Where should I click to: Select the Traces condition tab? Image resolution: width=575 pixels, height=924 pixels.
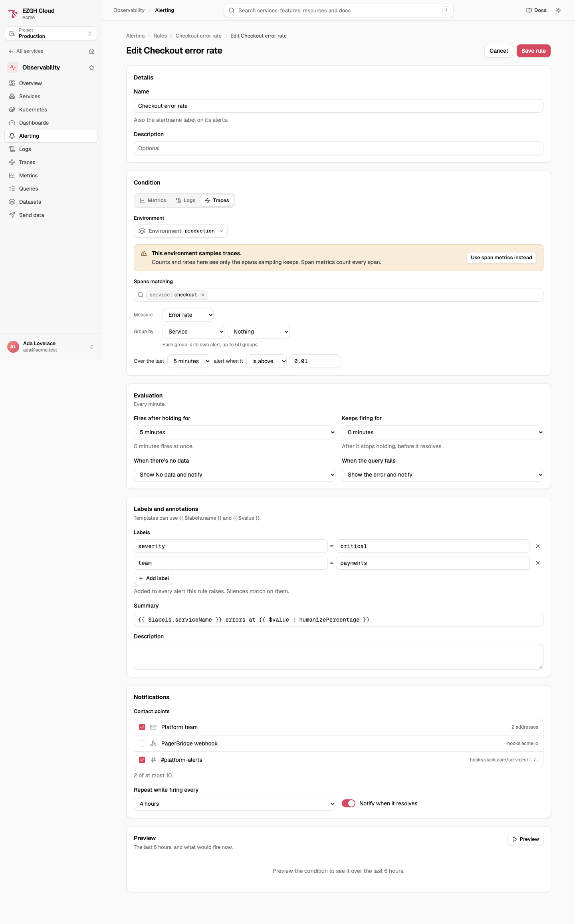tap(217, 201)
